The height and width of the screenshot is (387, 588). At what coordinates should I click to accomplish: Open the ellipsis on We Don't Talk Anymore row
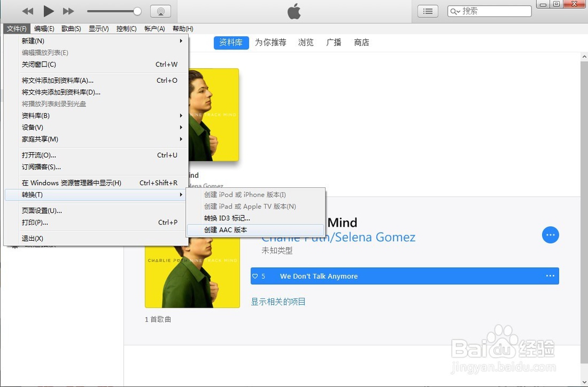pos(550,276)
